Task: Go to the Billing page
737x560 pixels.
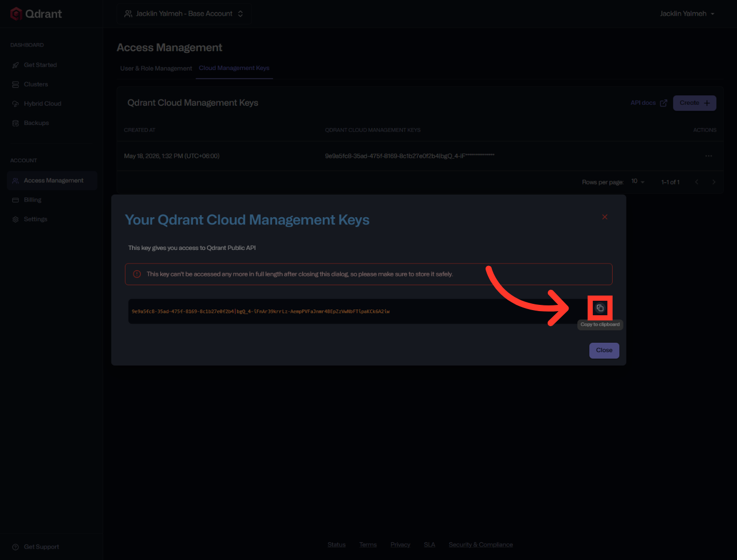Action: pyautogui.click(x=33, y=200)
